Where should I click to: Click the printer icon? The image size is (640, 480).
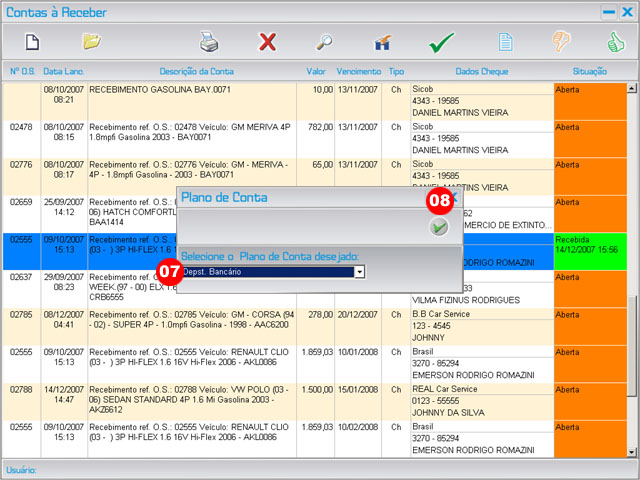[x=208, y=42]
